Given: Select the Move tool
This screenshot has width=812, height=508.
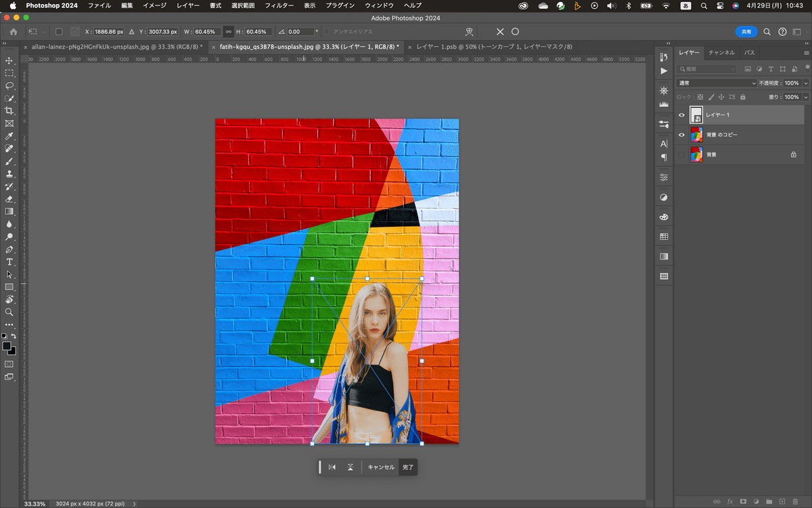Looking at the screenshot, I should [9, 60].
